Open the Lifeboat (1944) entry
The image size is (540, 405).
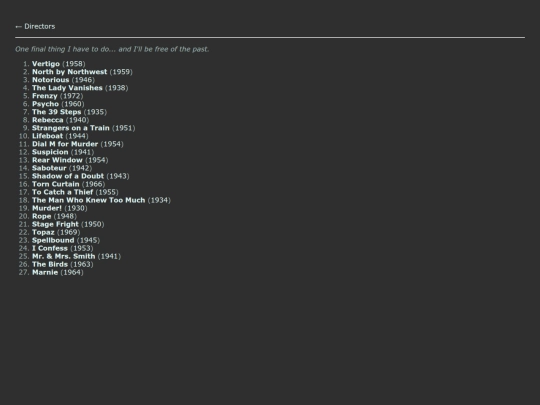pos(48,136)
